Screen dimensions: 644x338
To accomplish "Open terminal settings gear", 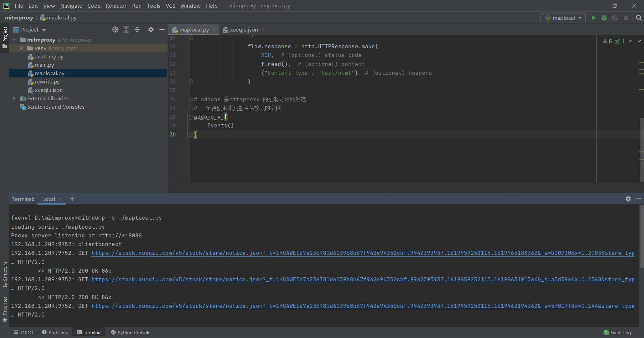I will pos(628,199).
